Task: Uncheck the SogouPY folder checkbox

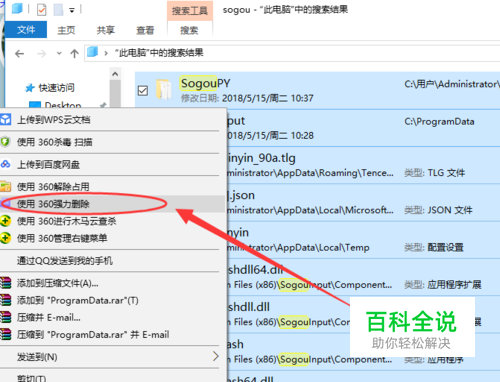Action: pyautogui.click(x=143, y=90)
